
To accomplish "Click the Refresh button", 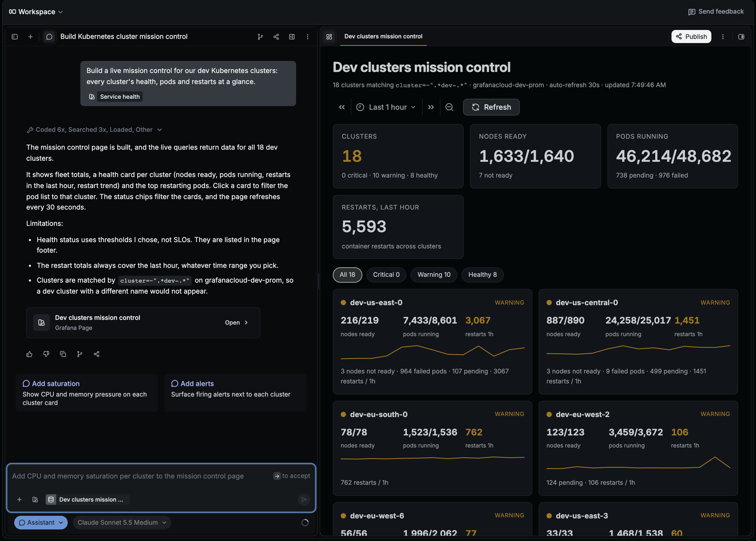I will (x=491, y=107).
